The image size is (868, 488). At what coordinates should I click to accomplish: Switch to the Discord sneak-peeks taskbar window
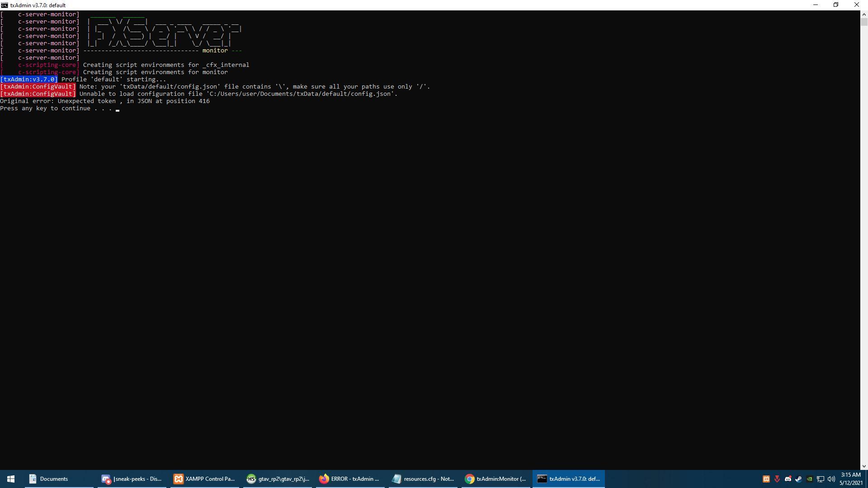tap(131, 479)
